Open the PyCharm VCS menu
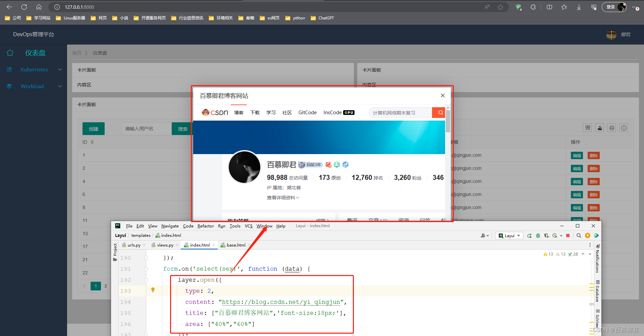 pos(249,226)
